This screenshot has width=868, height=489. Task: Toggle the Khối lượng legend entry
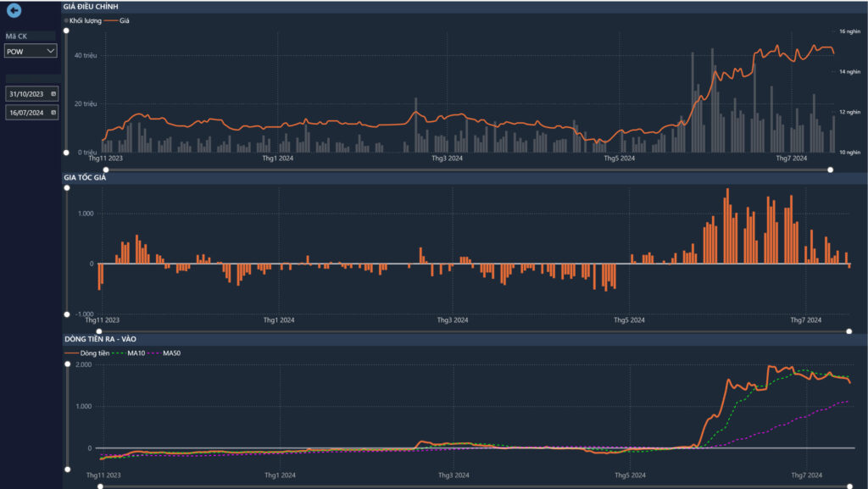(x=82, y=19)
